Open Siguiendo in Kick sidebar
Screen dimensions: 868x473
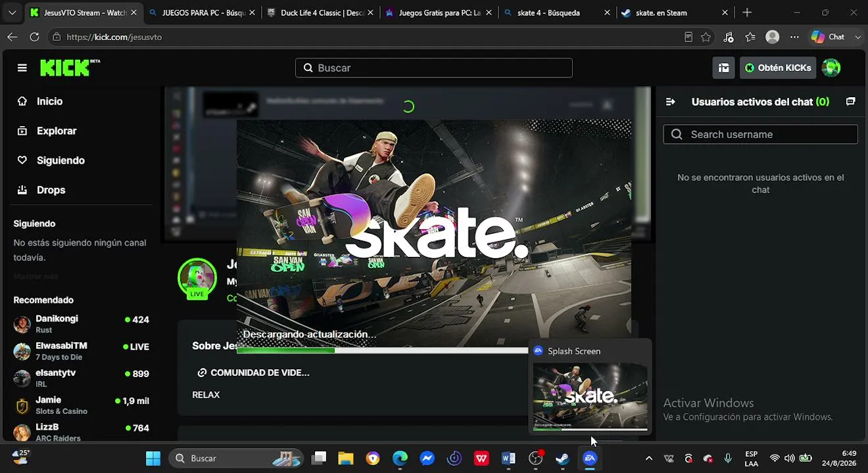point(51,160)
